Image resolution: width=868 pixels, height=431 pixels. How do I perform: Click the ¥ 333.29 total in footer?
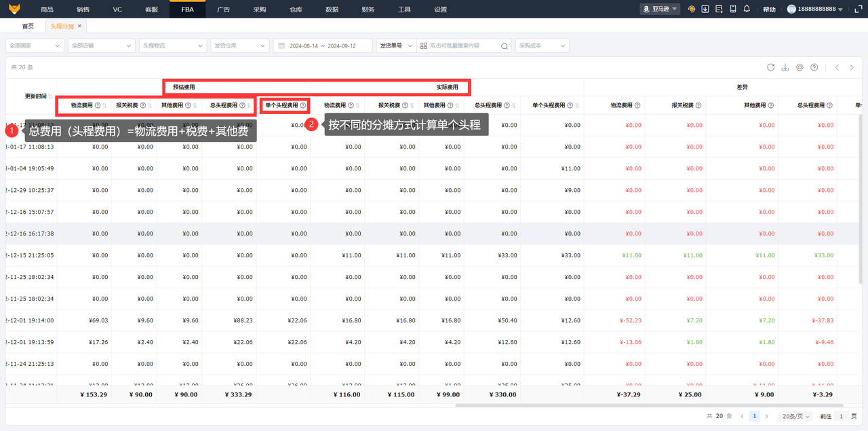point(237,394)
